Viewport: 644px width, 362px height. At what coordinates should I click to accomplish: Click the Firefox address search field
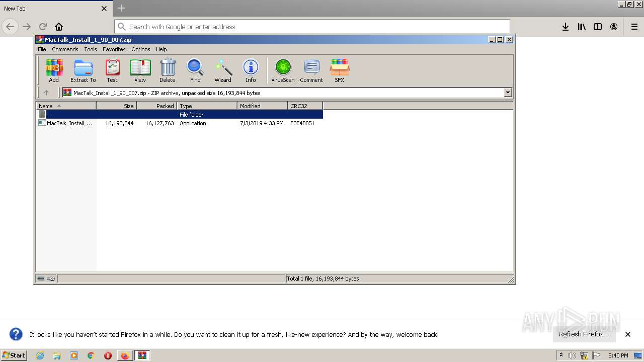point(312,27)
